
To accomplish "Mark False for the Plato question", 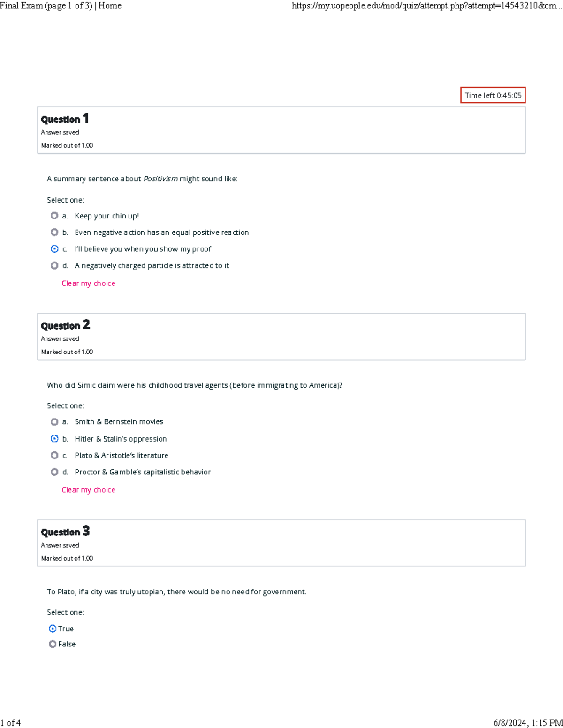I will [53, 644].
